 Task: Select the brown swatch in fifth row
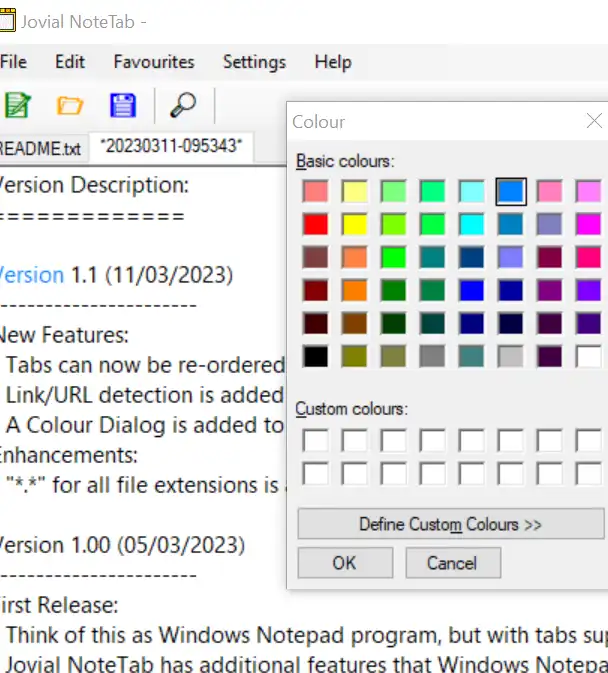[354, 323]
